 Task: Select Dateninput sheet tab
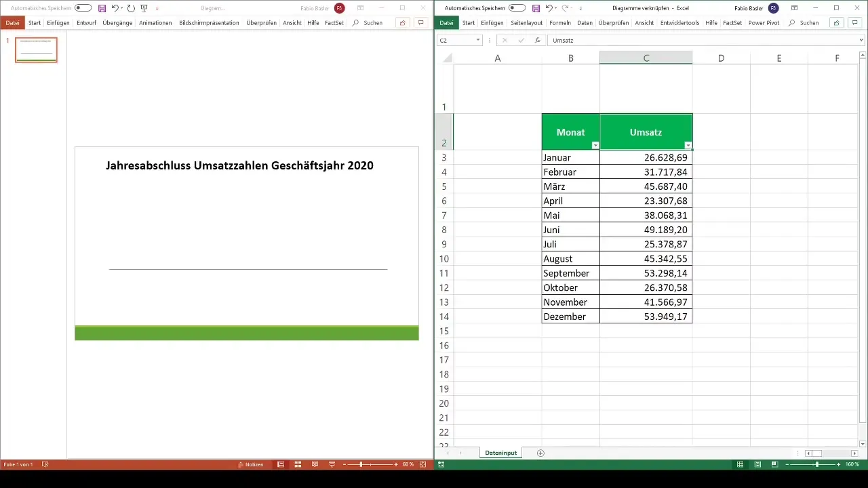coord(501,453)
